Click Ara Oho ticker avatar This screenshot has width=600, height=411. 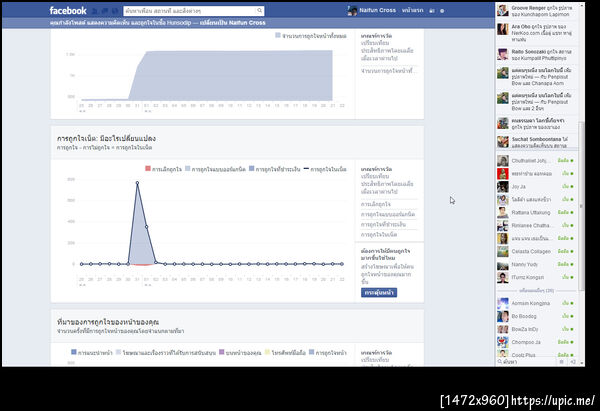coord(502,29)
